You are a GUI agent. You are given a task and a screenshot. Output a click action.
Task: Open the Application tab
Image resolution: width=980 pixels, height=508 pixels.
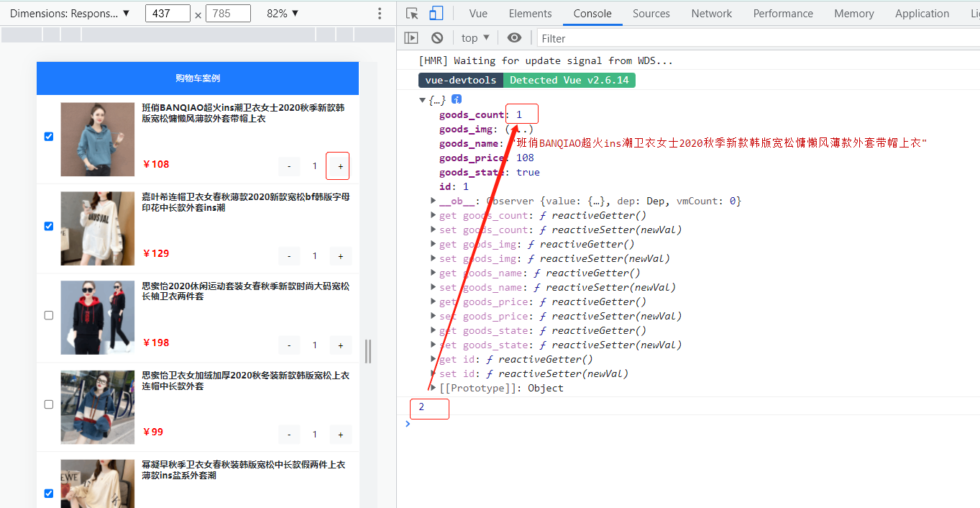[922, 14]
